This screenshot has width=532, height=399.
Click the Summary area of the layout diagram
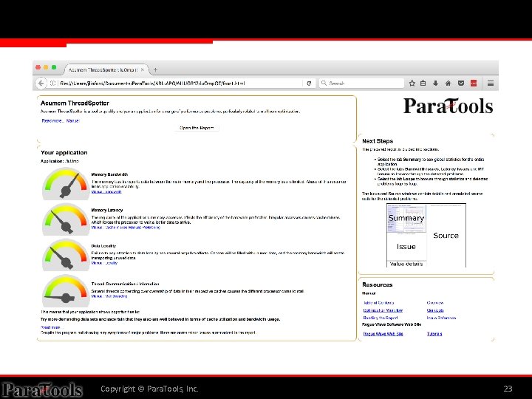[406, 218]
